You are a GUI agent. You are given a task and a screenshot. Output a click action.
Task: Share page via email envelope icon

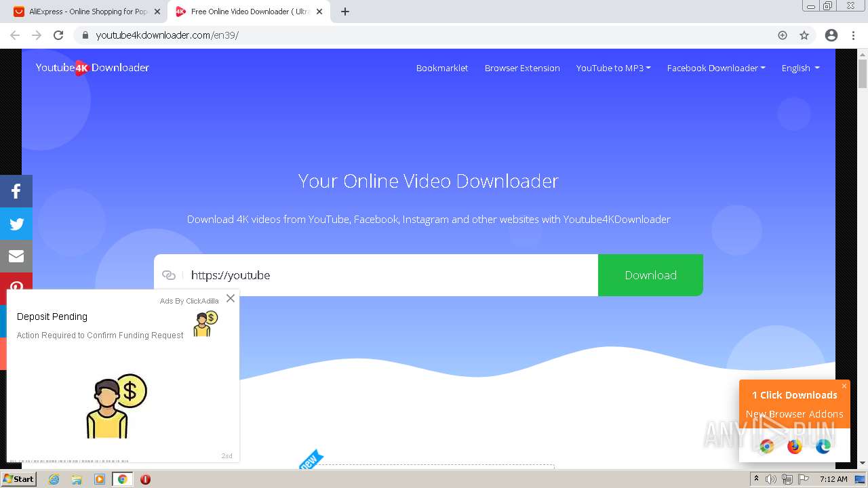[16, 256]
